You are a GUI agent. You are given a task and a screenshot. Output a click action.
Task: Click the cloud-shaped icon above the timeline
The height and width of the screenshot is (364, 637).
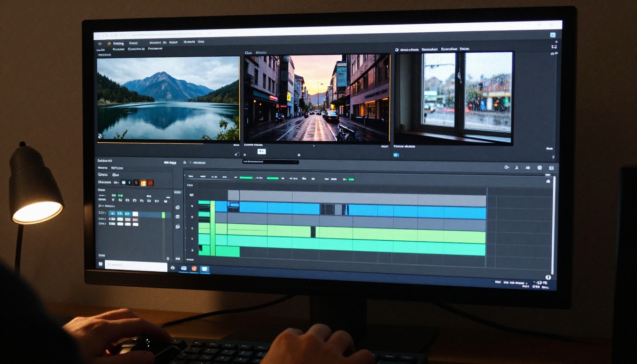tap(507, 167)
